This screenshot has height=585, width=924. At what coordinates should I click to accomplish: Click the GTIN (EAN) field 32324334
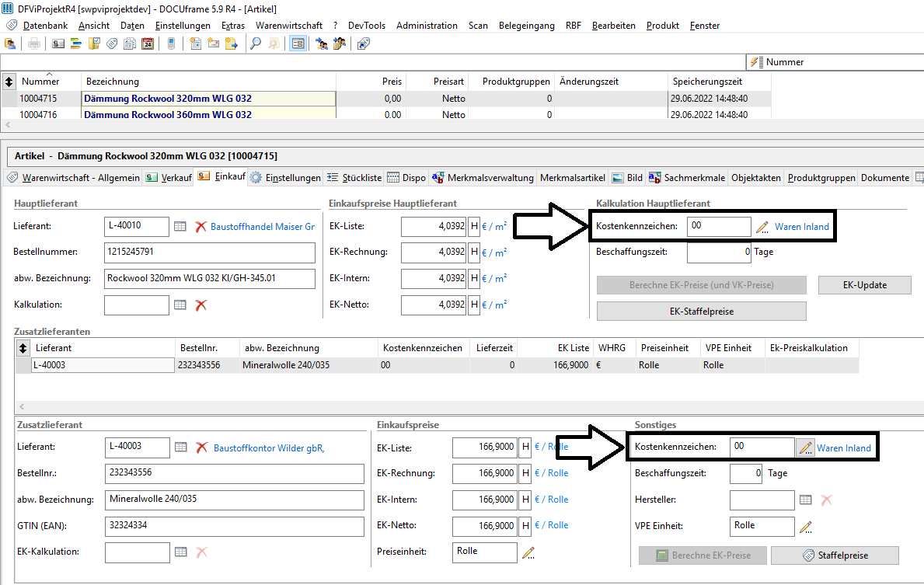tap(235, 526)
